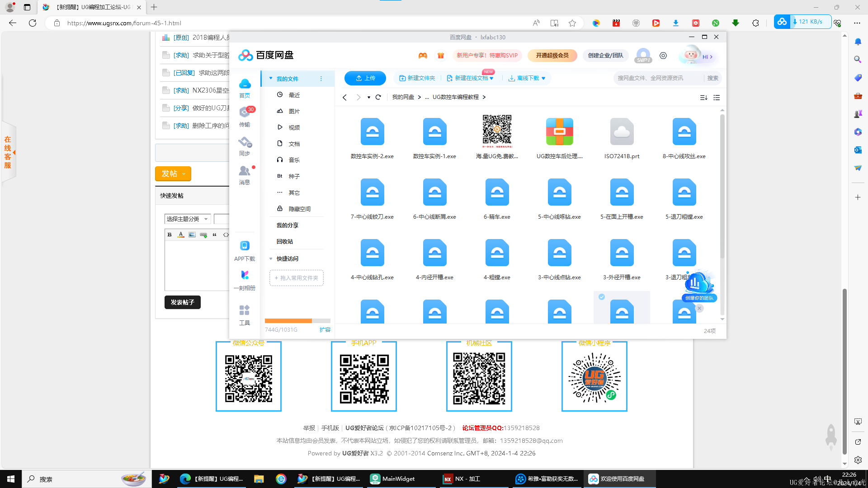Collapse the 快捷访问 section
The image size is (868, 488).
(x=271, y=259)
